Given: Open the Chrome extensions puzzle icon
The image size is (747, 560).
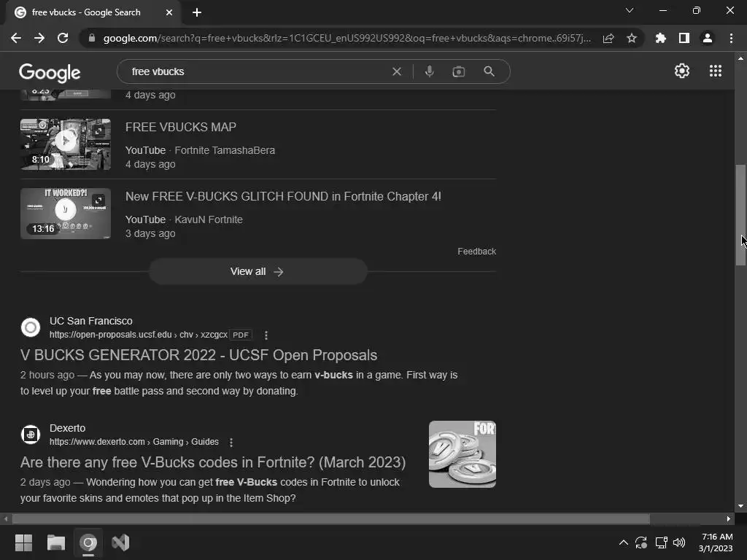Looking at the screenshot, I should pyautogui.click(x=661, y=38).
